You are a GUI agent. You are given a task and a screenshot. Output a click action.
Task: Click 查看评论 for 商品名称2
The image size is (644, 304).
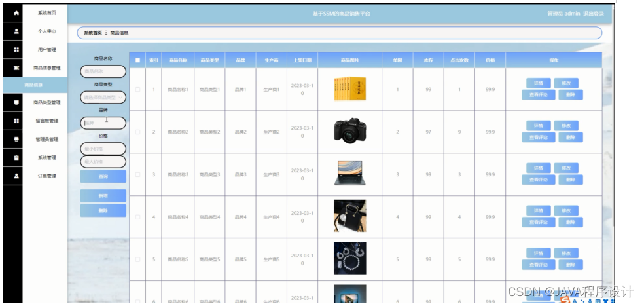(x=539, y=138)
